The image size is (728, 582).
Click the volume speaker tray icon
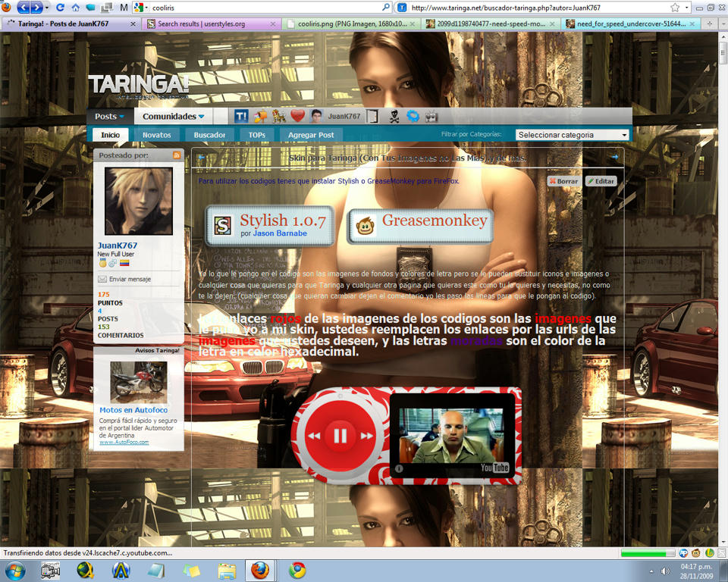[x=665, y=571]
